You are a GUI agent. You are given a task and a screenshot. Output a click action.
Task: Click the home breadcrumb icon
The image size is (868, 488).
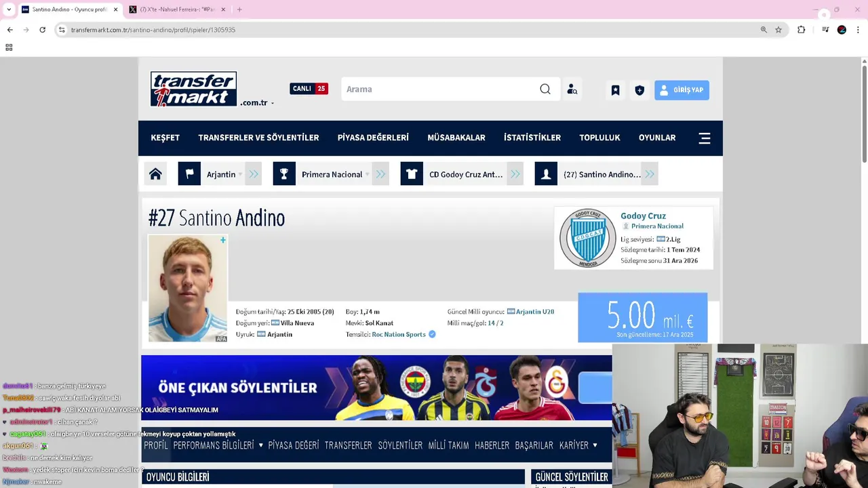click(x=155, y=174)
